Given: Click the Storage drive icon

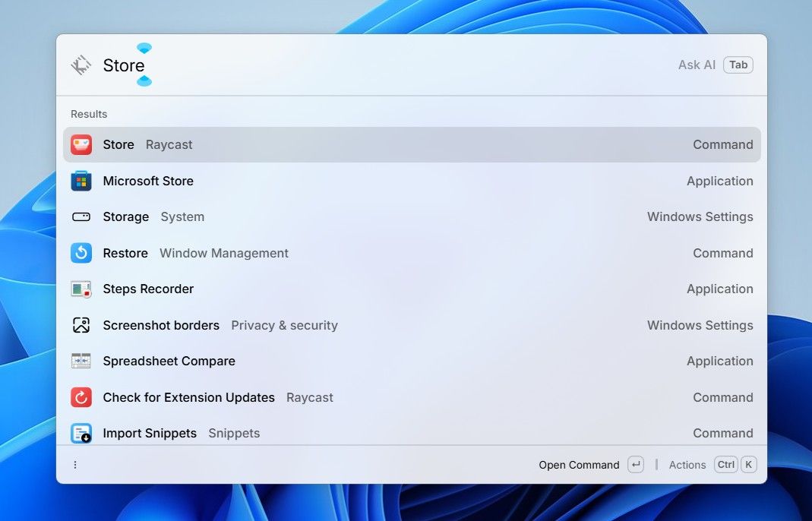Looking at the screenshot, I should 81,217.
